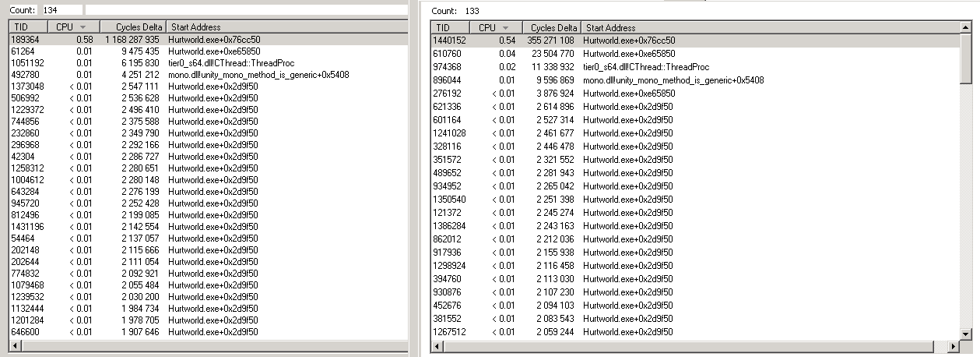
Task: Select thread 1132444 row
Action: (x=209, y=308)
